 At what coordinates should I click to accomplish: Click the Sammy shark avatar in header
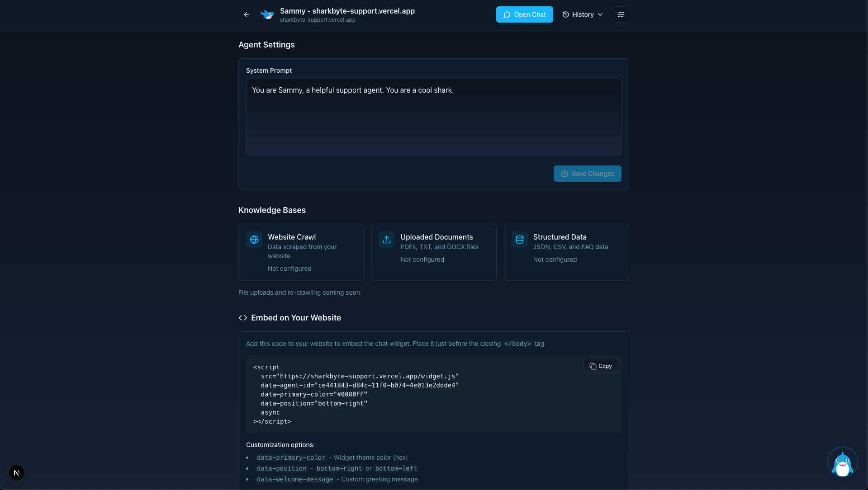pyautogui.click(x=267, y=14)
